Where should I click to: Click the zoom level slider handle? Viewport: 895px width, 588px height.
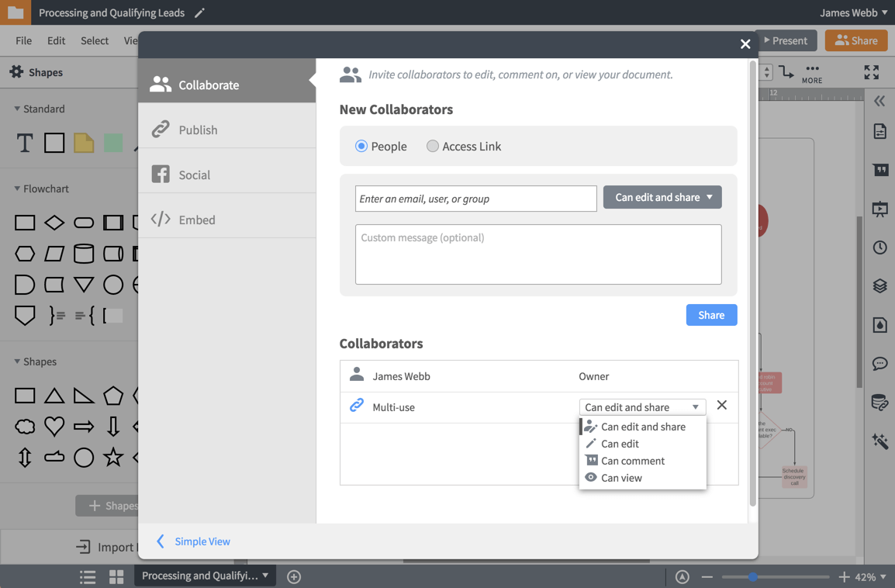tap(752, 576)
